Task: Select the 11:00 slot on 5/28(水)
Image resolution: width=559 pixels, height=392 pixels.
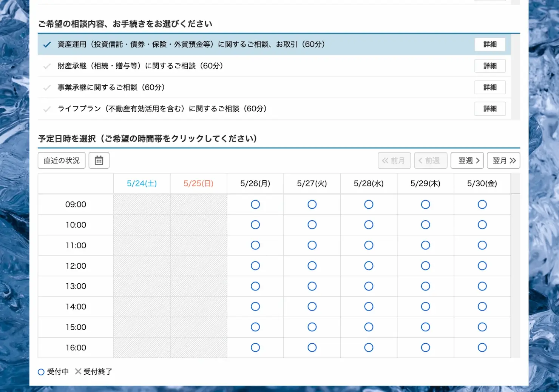Action: [x=369, y=245]
